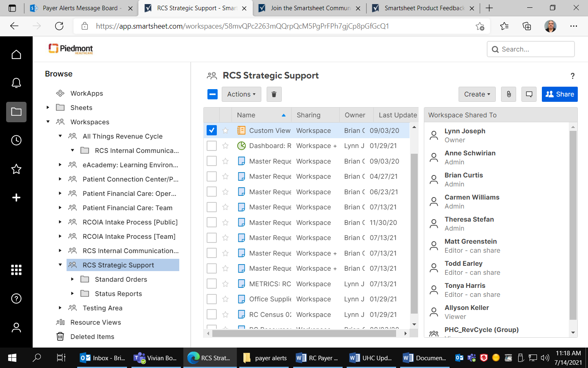
Task: Open the Launcher grid icon
Action: coord(16,270)
